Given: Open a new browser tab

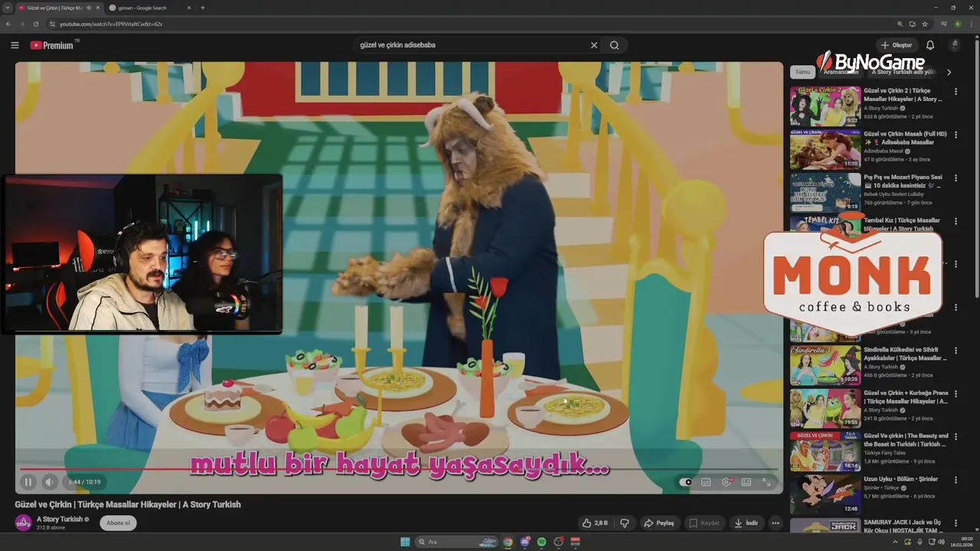Looking at the screenshot, I should click(202, 8).
